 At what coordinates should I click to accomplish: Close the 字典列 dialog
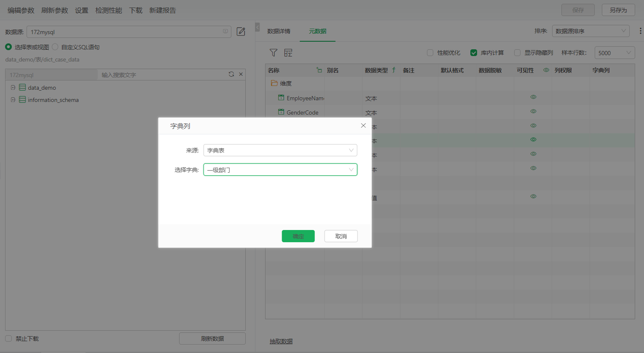(x=363, y=126)
